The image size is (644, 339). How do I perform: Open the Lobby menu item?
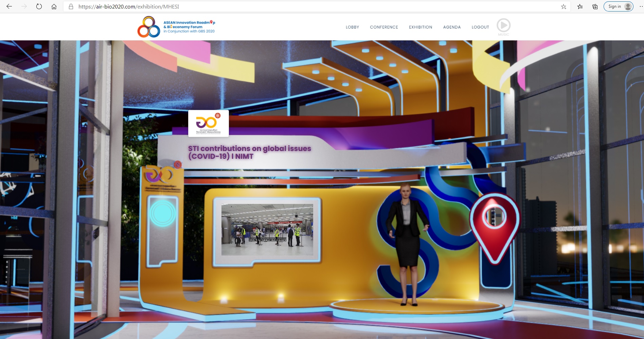coord(352,27)
